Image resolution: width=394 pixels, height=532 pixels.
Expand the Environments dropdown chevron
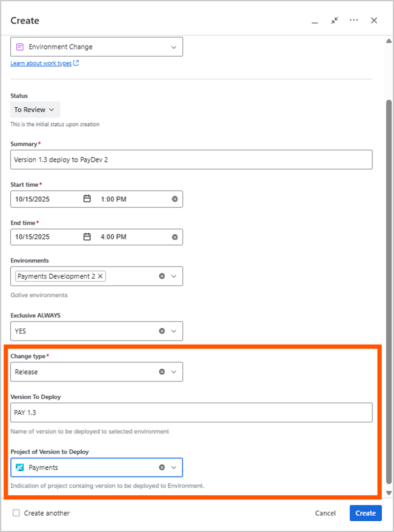[x=174, y=276]
